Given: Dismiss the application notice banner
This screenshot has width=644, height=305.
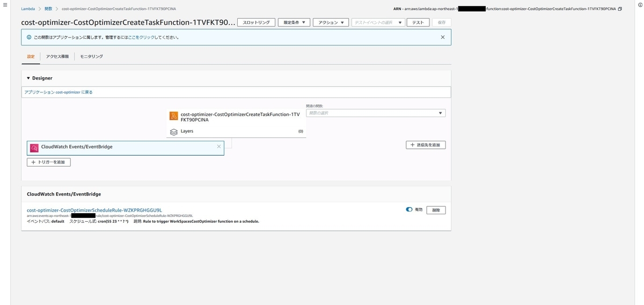Looking at the screenshot, I should (443, 37).
